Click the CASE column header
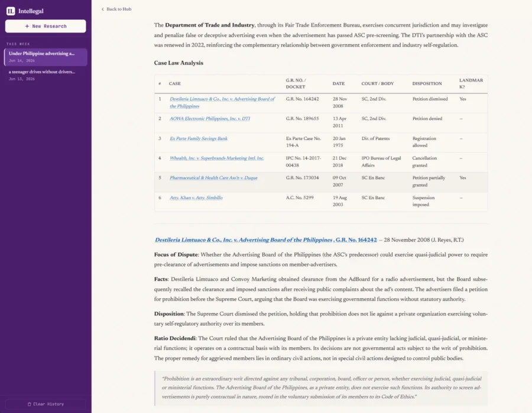The image size is (532, 413). [x=175, y=83]
